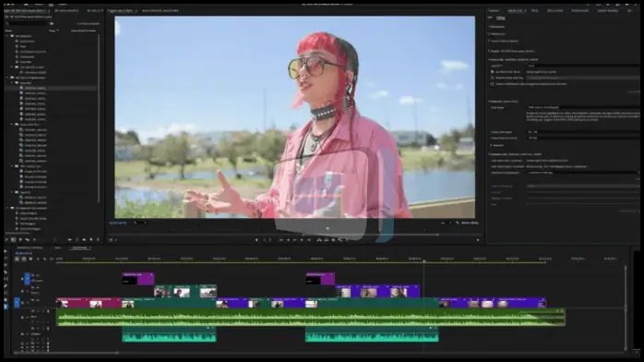644x362 pixels.
Task: Collapse the last top-level bin in Project panel
Action: (x=7, y=208)
